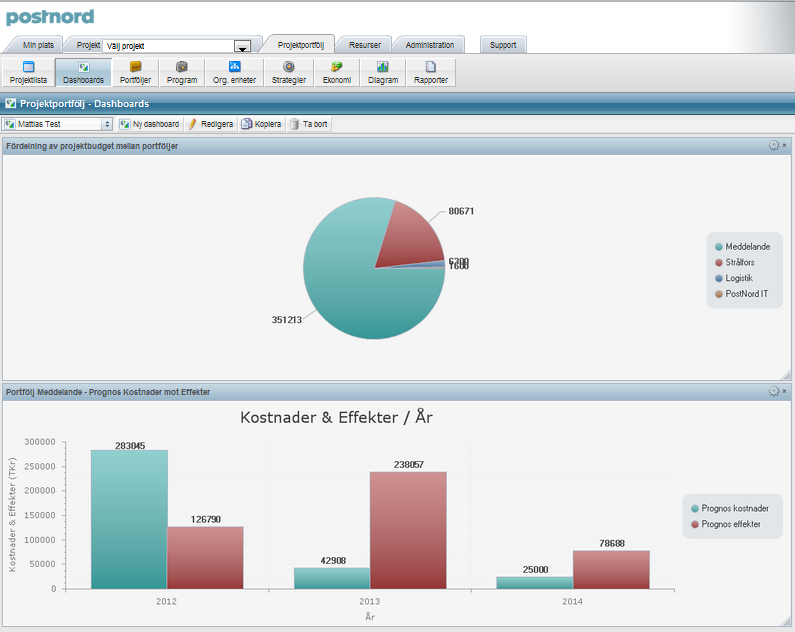Click the Redigera pencil button

(211, 124)
